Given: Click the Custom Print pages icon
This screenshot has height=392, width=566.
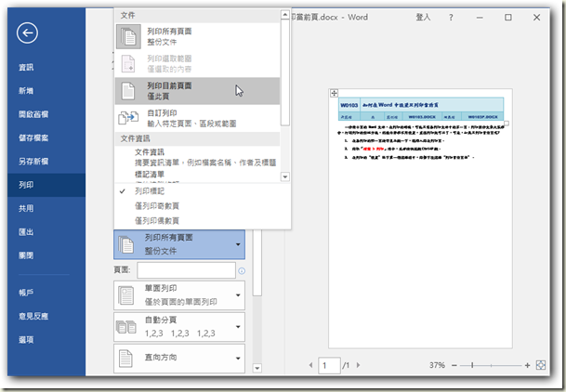Looking at the screenshot, I should click(128, 118).
